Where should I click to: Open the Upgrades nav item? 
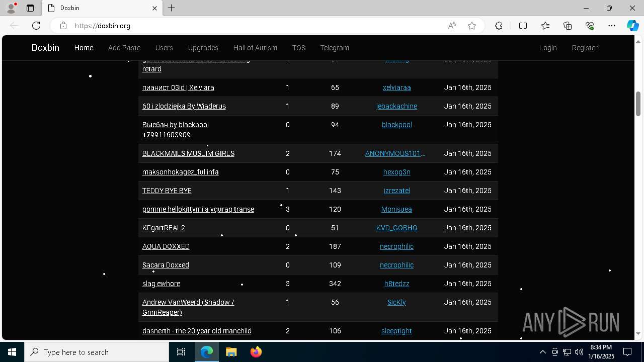click(203, 48)
